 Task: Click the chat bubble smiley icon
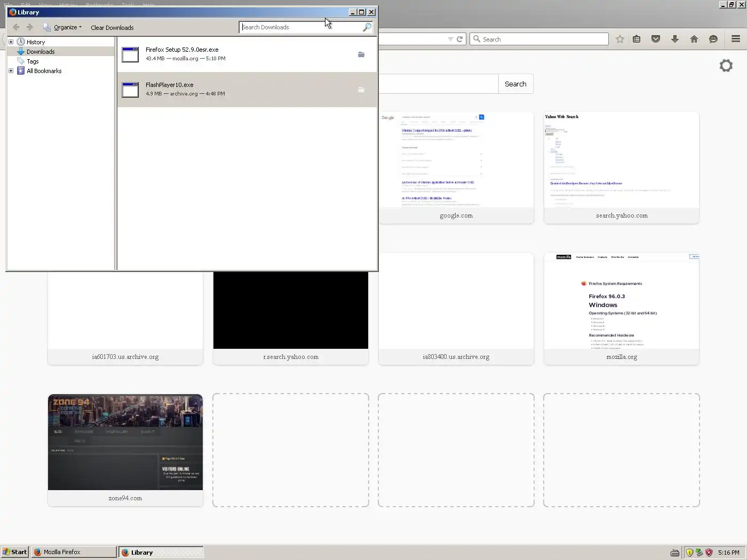click(x=713, y=39)
